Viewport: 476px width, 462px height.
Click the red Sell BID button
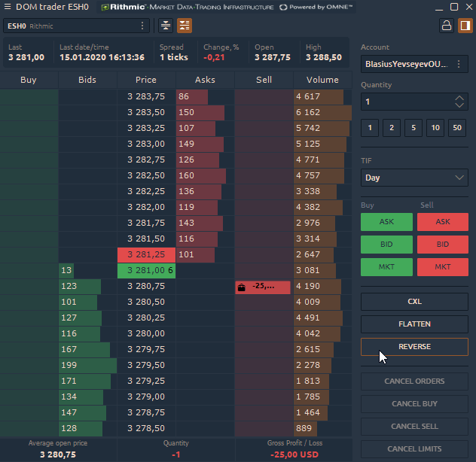pos(443,245)
